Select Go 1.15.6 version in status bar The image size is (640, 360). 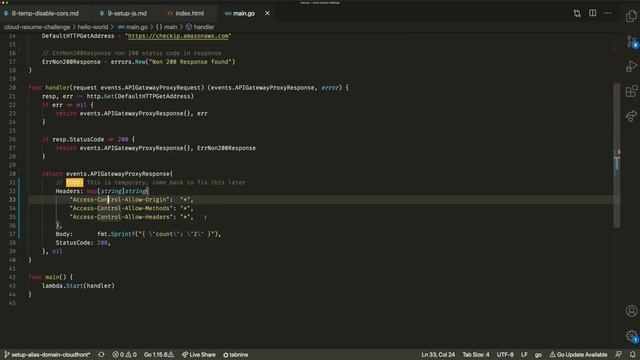pyautogui.click(x=159, y=355)
